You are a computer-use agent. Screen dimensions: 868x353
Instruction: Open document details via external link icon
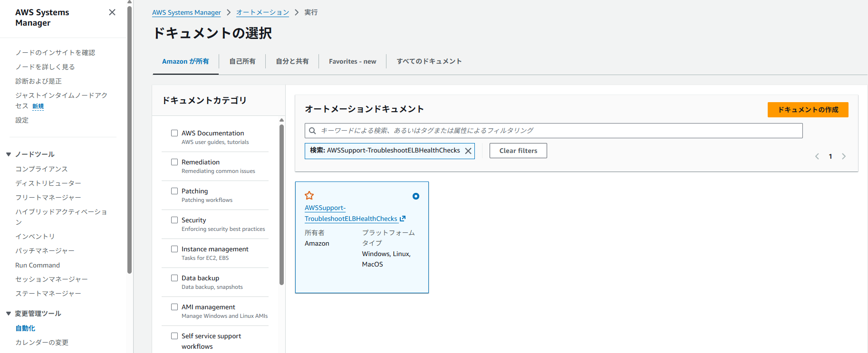(x=403, y=219)
